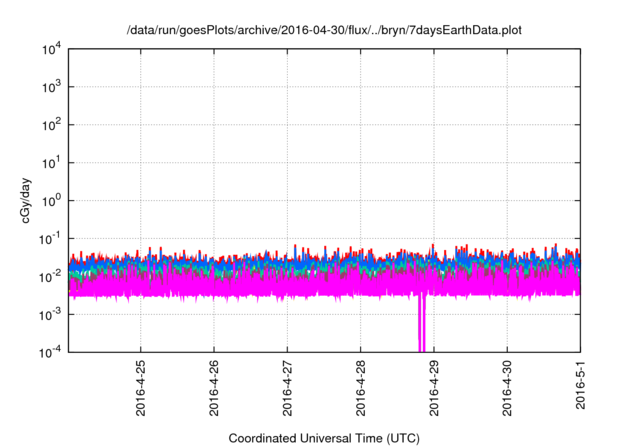The image size is (640, 448).
Task: Click the 10^-2 y-axis tick label
Action: click(x=50, y=277)
